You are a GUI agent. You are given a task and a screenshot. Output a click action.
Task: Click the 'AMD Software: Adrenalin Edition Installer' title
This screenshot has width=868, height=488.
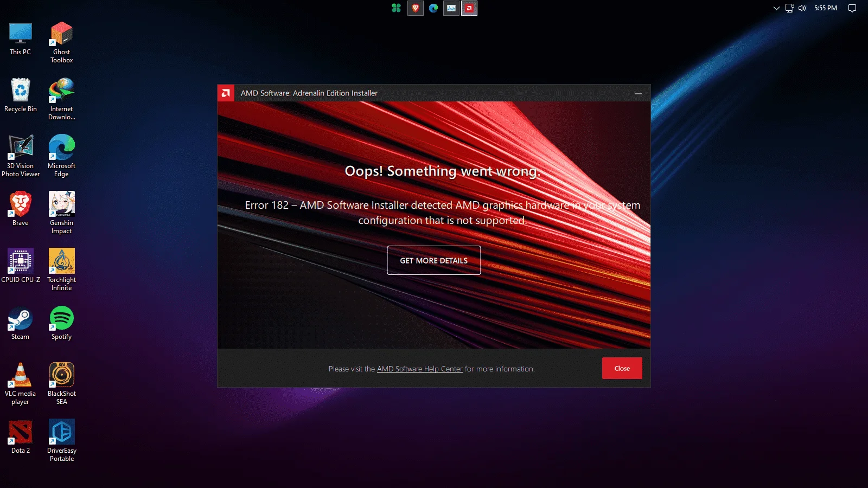pos(309,93)
